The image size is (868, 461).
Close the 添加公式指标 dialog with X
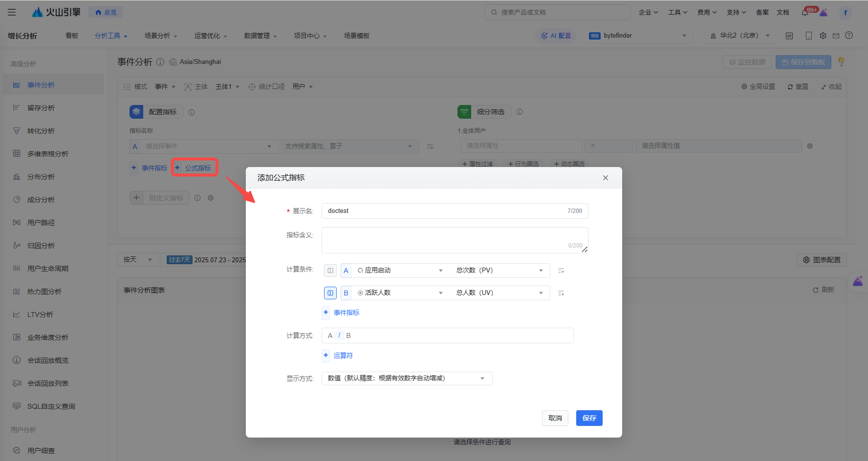pos(606,178)
